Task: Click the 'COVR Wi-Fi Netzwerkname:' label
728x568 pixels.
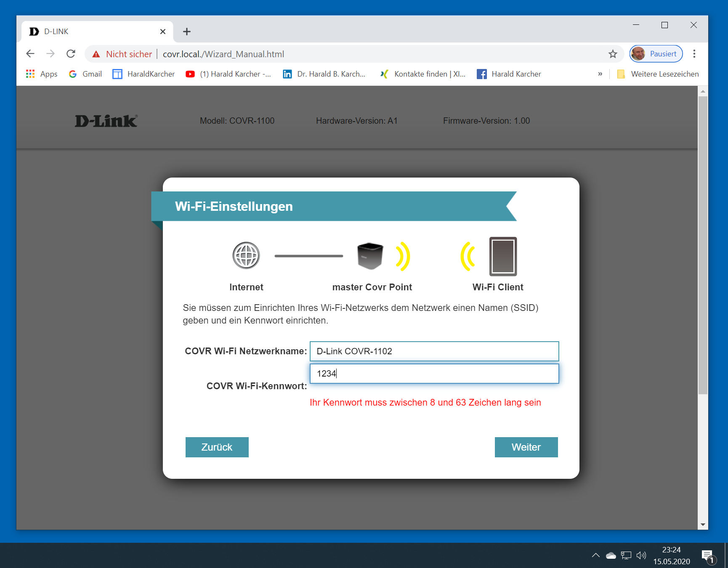Action: click(x=246, y=351)
